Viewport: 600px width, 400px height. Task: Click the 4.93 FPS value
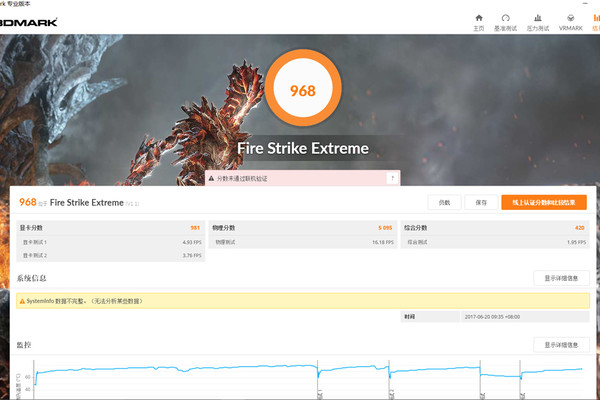tap(192, 242)
